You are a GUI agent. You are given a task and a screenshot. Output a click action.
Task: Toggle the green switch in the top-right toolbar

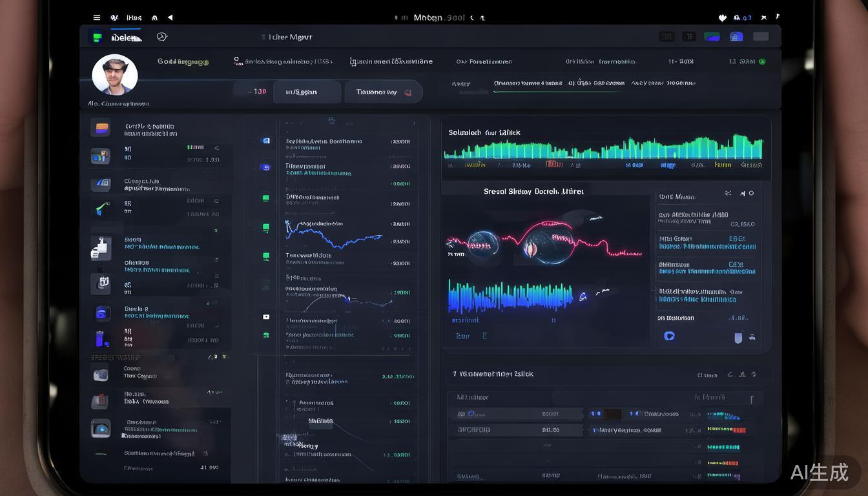712,37
